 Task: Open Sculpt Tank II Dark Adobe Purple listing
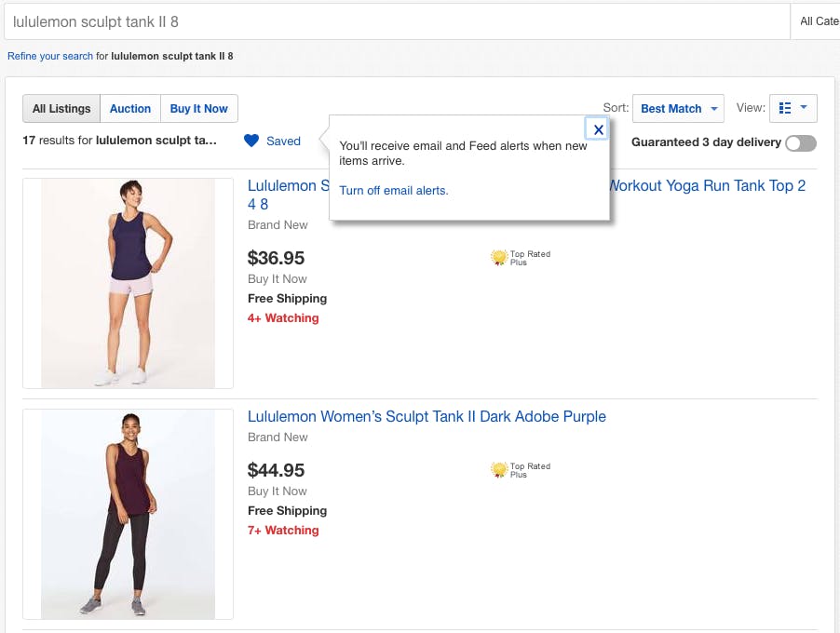point(427,416)
